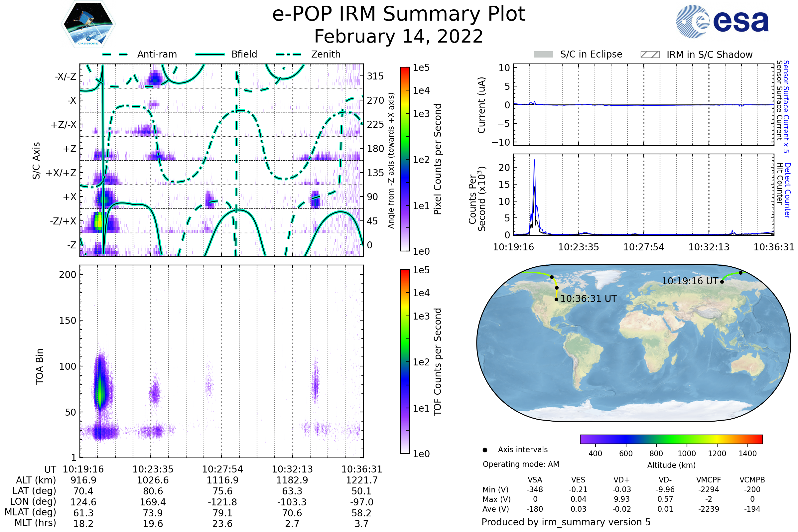Click the 10:19:16 UT label on map
This screenshot has width=798, height=532.
pyautogui.click(x=690, y=281)
